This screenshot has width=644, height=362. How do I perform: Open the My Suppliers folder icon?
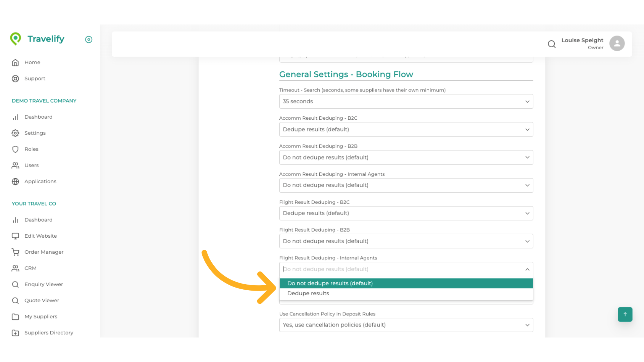point(15,316)
